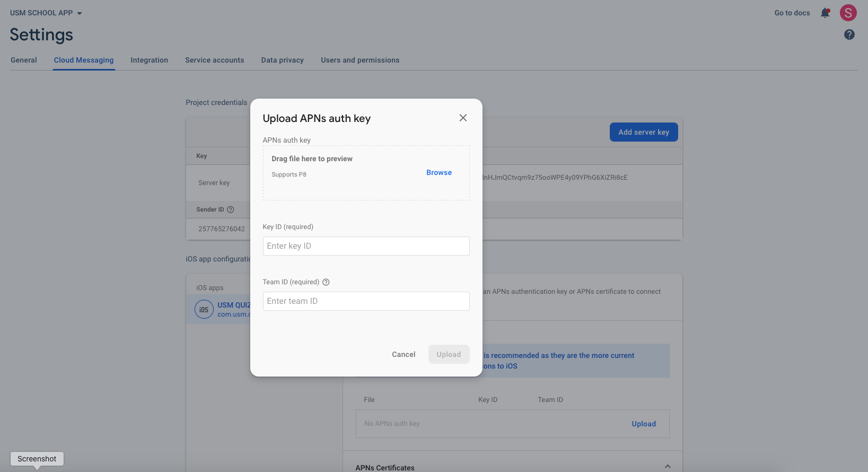Screen dimensions: 868x472
Task: Click the Add server key button
Action: click(x=643, y=132)
